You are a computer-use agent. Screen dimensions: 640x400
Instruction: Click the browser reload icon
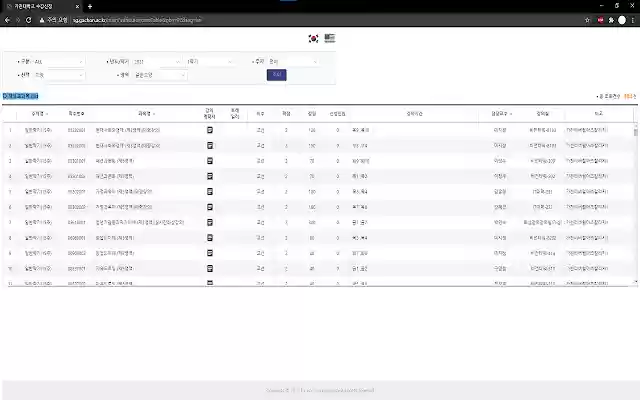(28, 19)
